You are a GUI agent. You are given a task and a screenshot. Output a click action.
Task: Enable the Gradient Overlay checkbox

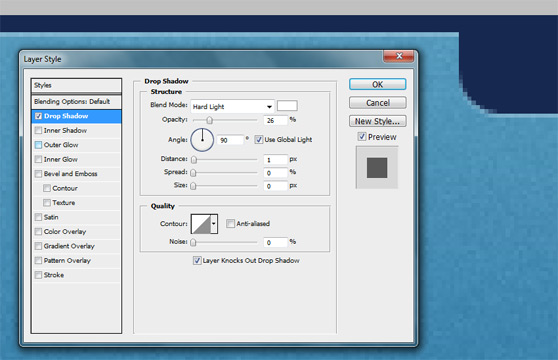[38, 246]
